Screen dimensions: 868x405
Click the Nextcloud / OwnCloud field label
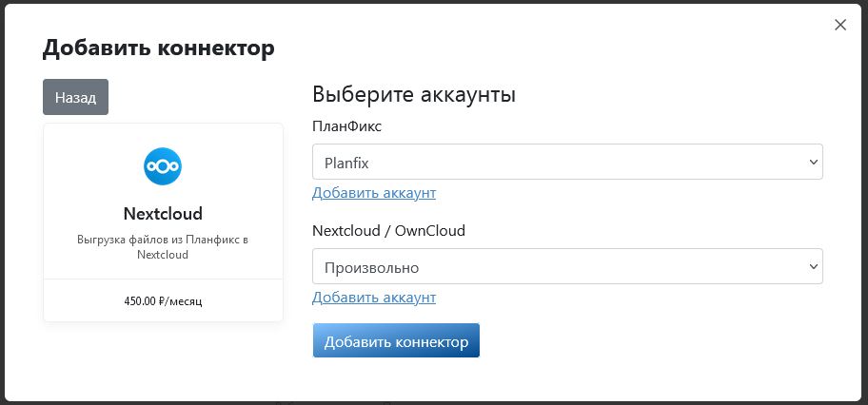click(x=388, y=230)
